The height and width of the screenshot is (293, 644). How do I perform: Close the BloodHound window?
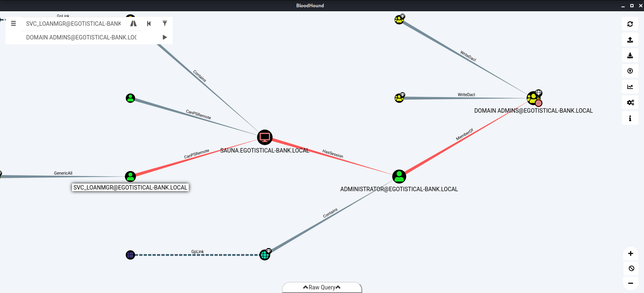pos(640,6)
